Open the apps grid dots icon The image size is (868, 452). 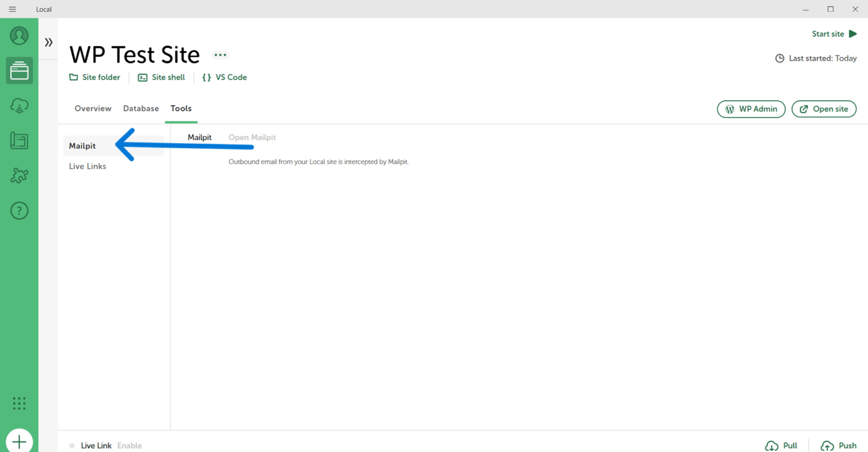tap(19, 404)
